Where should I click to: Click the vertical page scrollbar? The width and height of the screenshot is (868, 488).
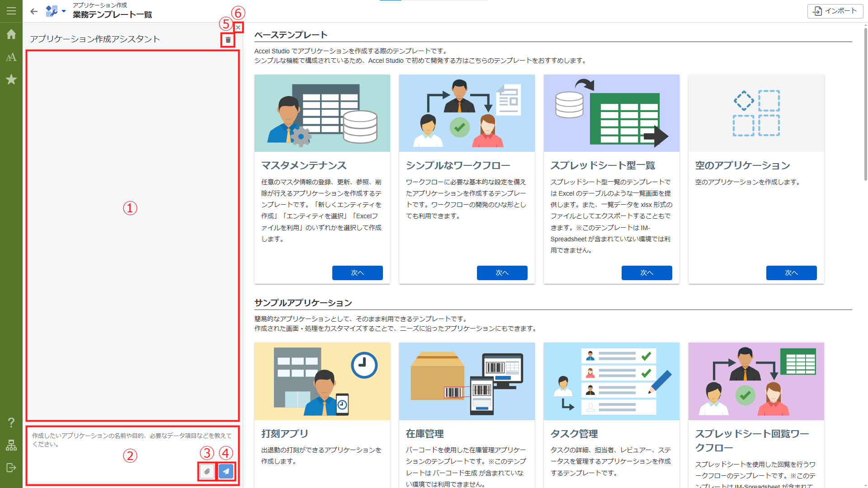[x=865, y=104]
